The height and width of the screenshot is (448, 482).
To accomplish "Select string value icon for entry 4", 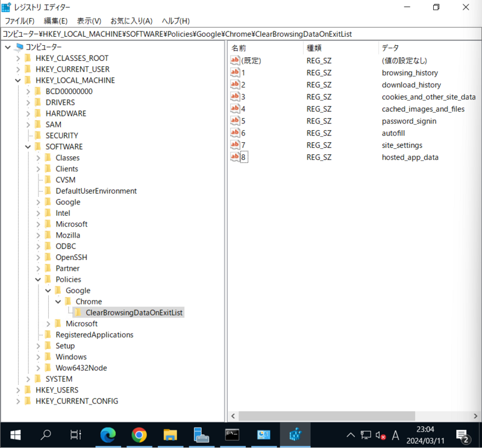I will tap(235, 109).
